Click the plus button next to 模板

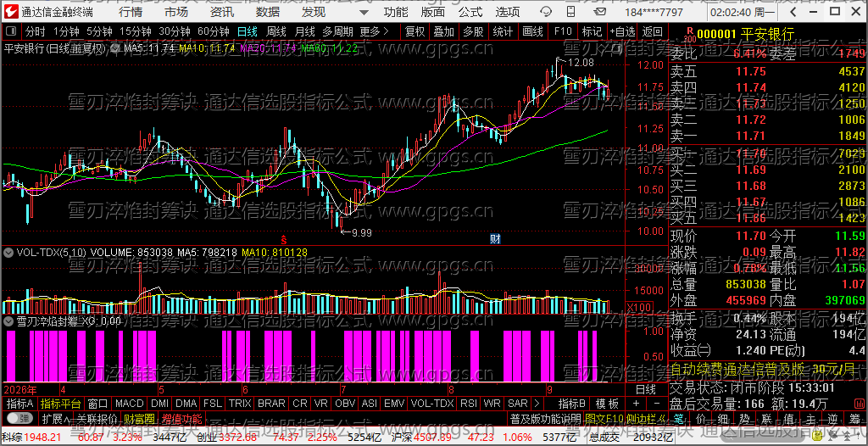pyautogui.click(x=636, y=404)
